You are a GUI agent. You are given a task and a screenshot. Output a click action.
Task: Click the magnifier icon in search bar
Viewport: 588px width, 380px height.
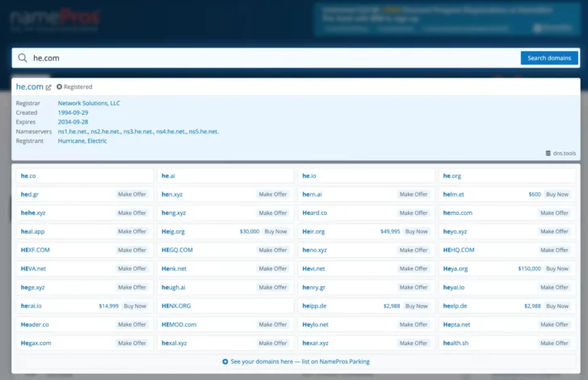click(x=23, y=58)
